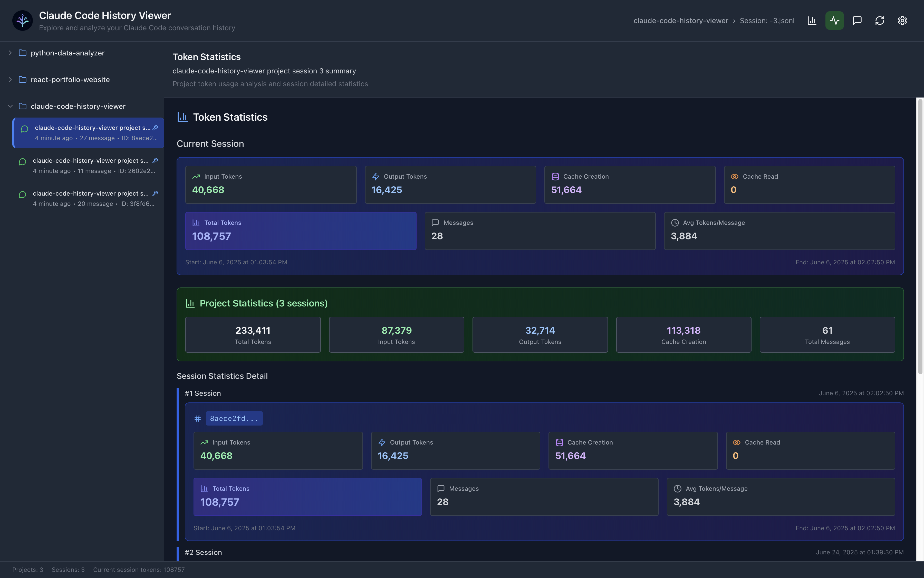Click the Project Statistics chart icon
Screen dimensions: 924x578
point(190,304)
